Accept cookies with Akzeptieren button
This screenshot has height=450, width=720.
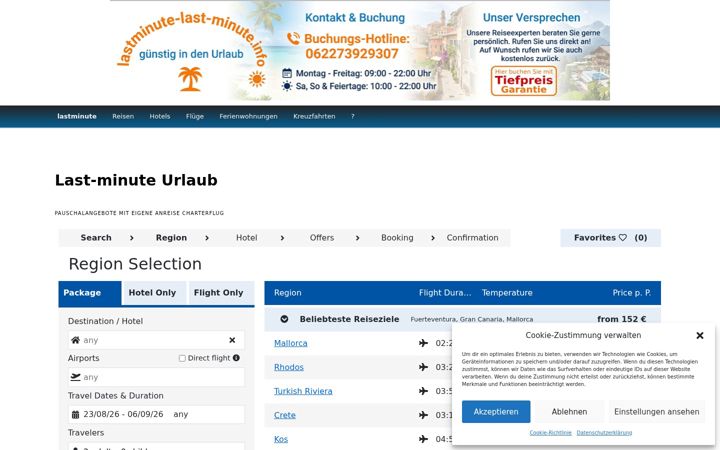tap(496, 411)
